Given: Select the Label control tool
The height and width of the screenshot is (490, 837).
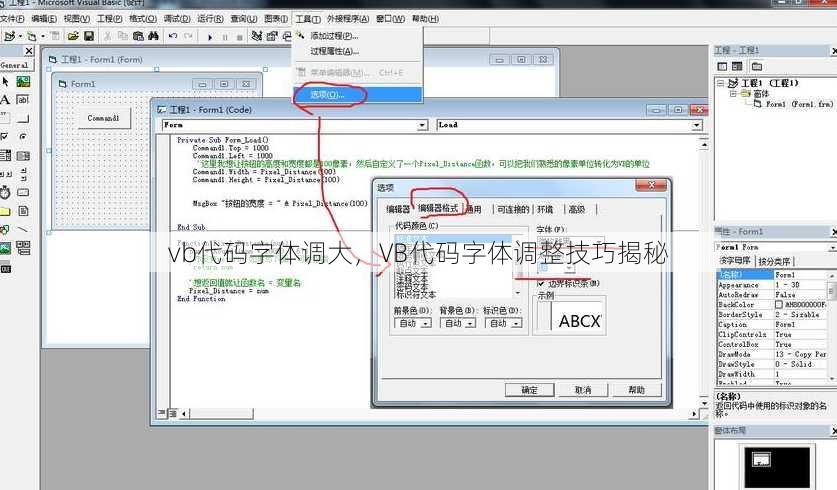Looking at the screenshot, I should tap(5, 100).
